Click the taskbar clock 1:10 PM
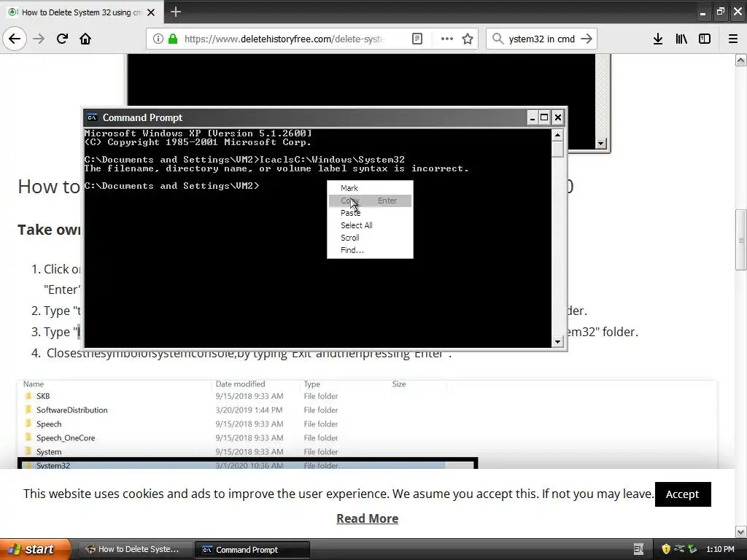 point(720,549)
